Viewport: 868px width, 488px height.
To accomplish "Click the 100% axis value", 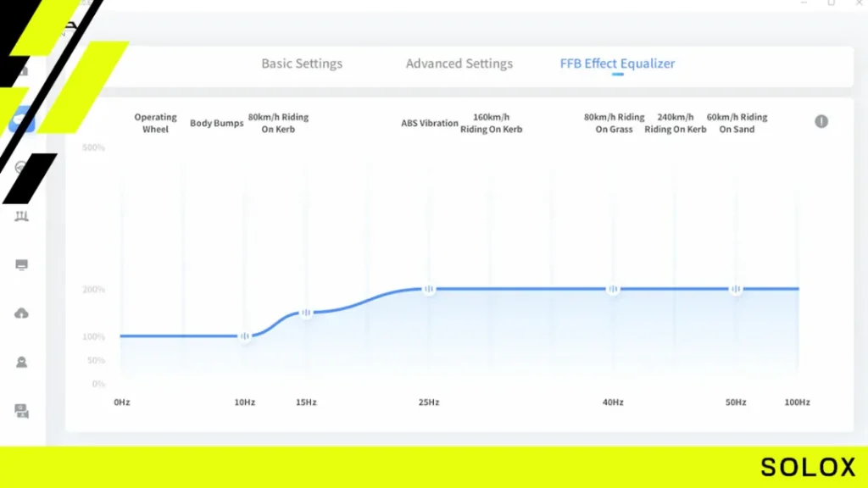I will pos(93,336).
